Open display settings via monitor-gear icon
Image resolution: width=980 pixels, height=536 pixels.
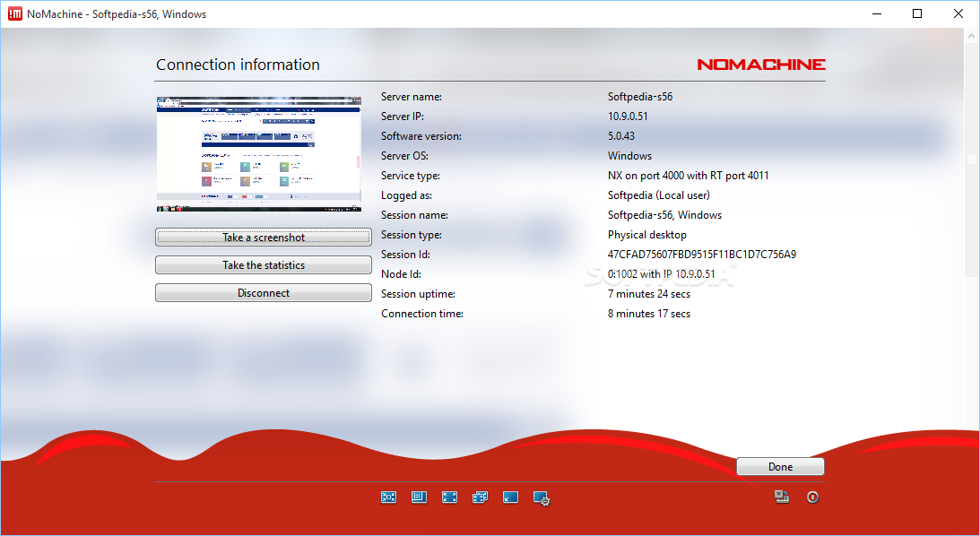[542, 497]
